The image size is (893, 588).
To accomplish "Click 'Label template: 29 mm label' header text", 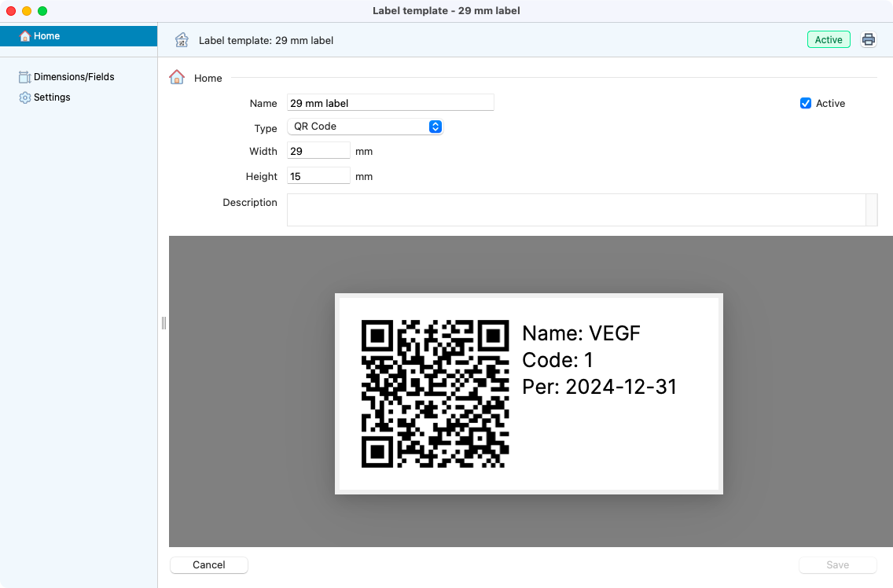I will [266, 40].
